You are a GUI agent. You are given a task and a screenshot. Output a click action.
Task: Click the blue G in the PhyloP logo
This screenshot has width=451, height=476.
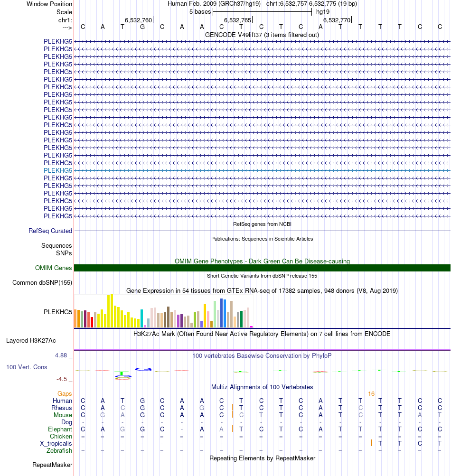pos(143,369)
